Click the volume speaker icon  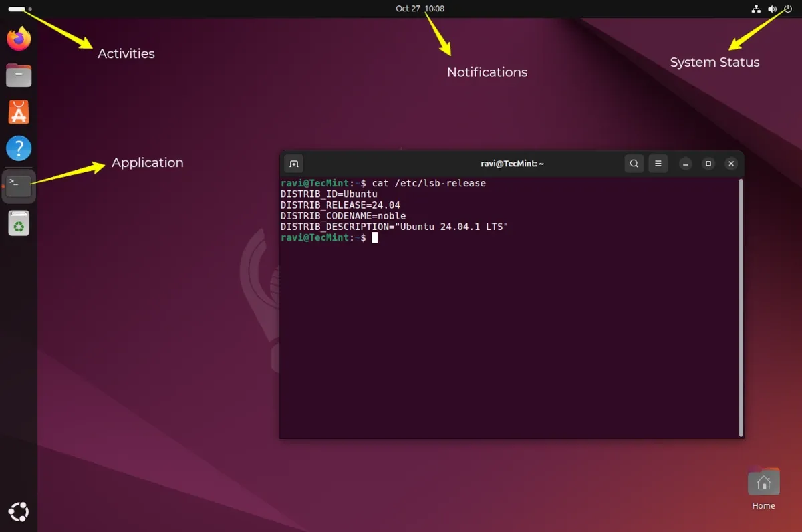coord(772,9)
